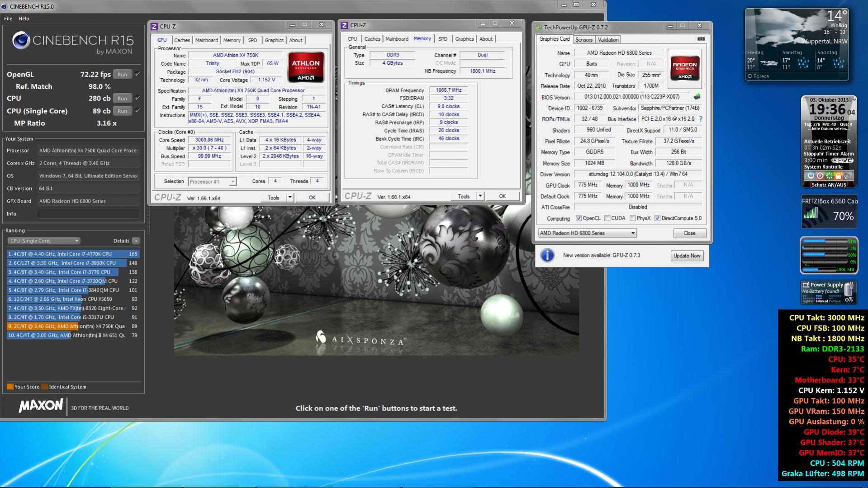The image size is (868, 488).
Task: Toggle the checkmark beside the OpenGL Run button
Action: (138, 74)
